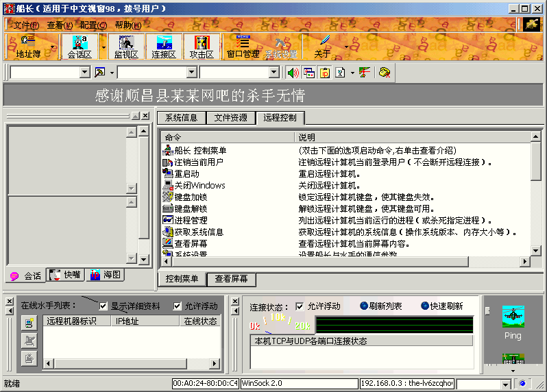Click the 窗口管理 window management icon
The image size is (547, 392).
[x=243, y=46]
